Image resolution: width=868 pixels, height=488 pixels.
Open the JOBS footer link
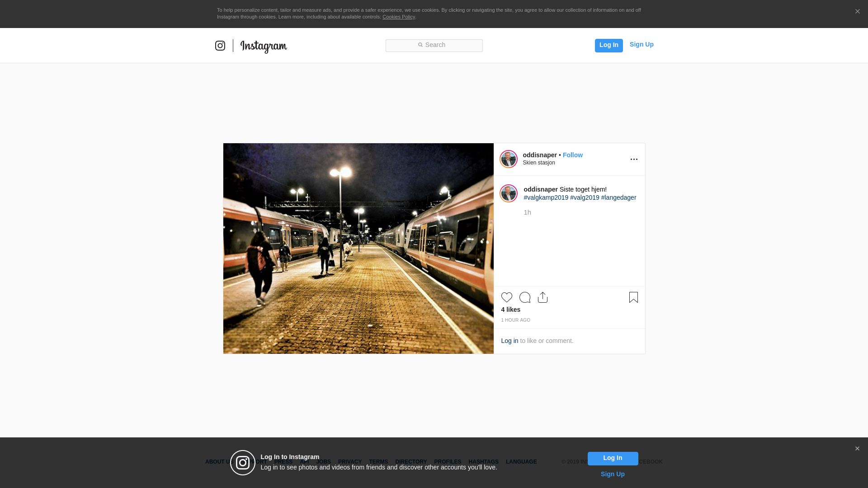click(x=323, y=462)
